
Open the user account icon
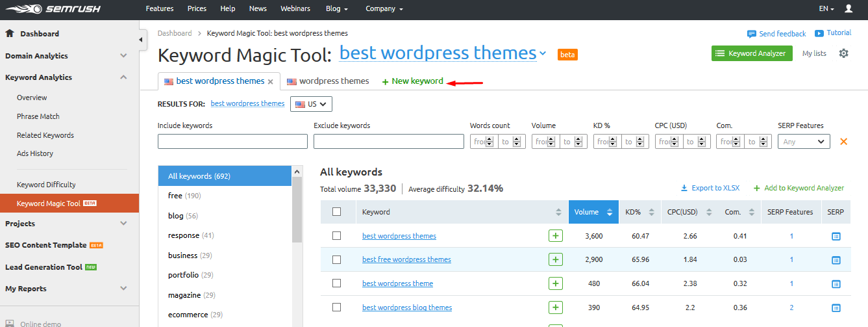click(849, 8)
